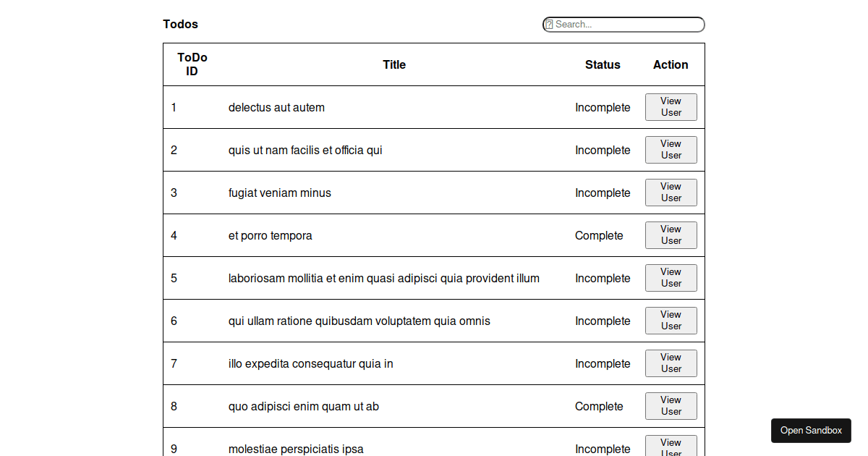Screen dimensions: 868x456
Task: Select the title 'molestiae perspiciatis ipsa'
Action: coord(296,449)
